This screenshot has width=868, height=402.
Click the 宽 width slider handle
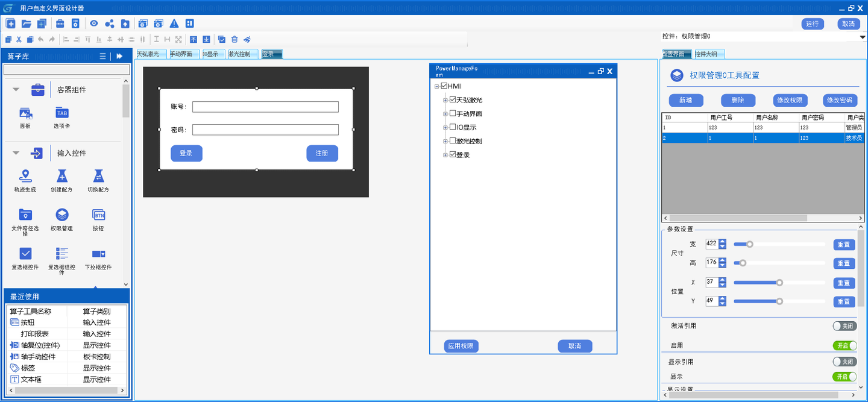click(x=750, y=244)
